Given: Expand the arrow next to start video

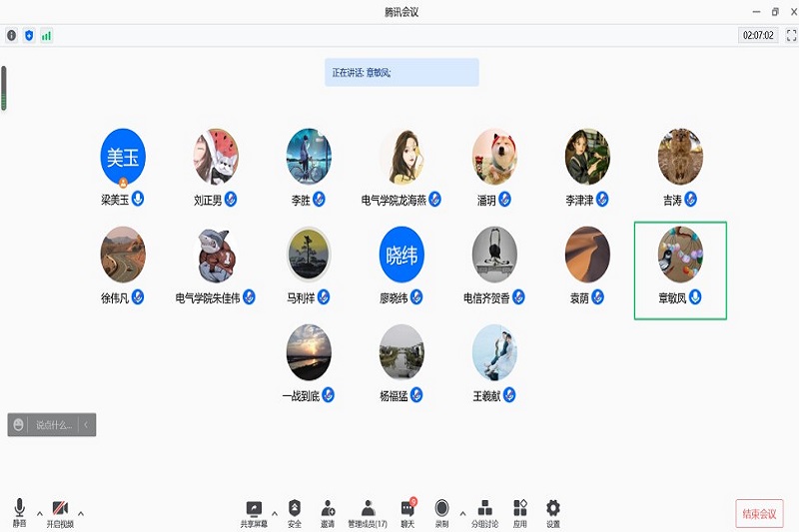Looking at the screenshot, I should tap(81, 513).
